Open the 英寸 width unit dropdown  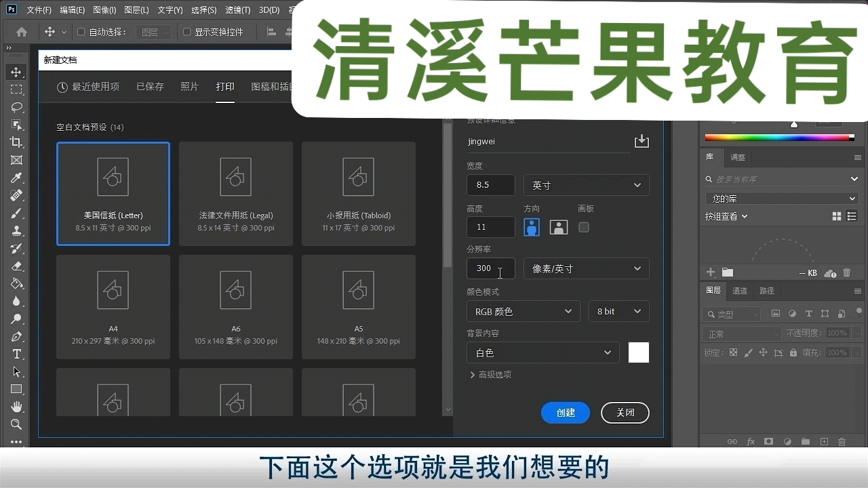[x=586, y=185]
